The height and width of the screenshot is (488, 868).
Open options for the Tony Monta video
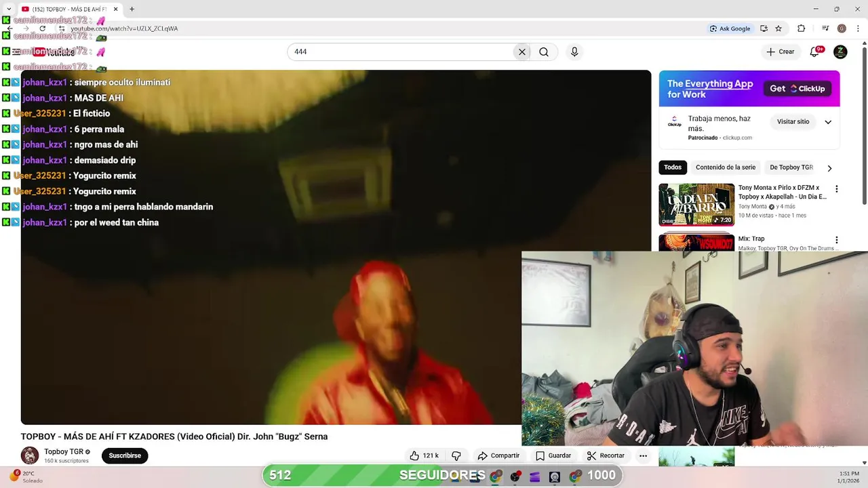coord(836,189)
